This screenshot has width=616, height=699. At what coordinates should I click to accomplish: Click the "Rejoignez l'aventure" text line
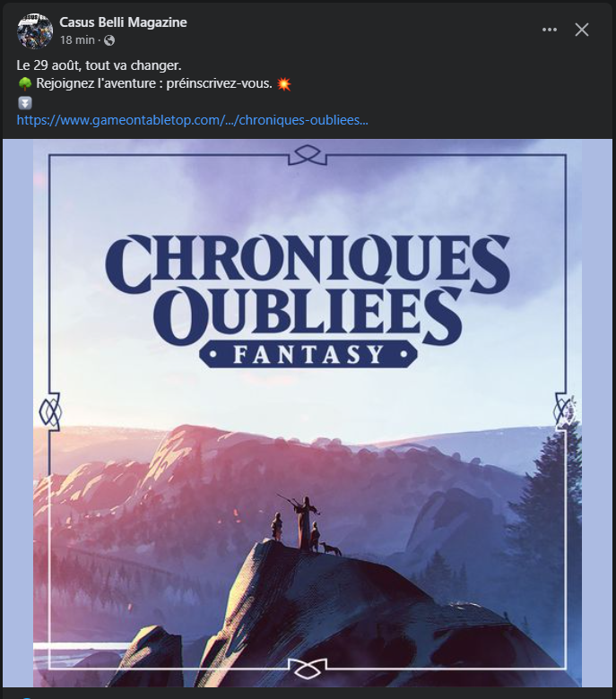pos(154,84)
